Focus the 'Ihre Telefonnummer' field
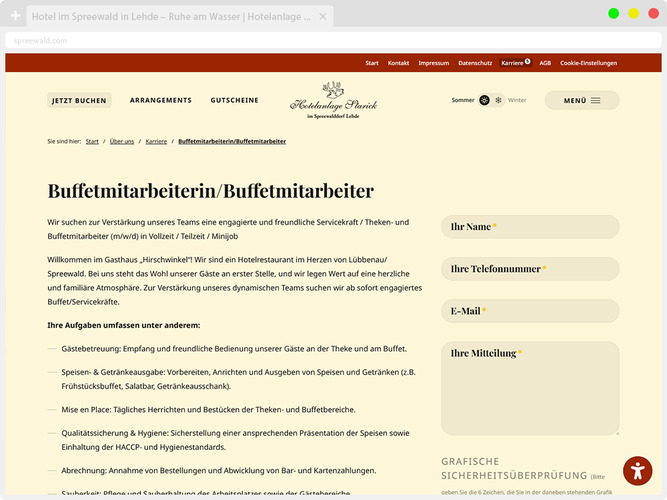Image resolution: width=667 pixels, height=500 pixels. (530, 269)
